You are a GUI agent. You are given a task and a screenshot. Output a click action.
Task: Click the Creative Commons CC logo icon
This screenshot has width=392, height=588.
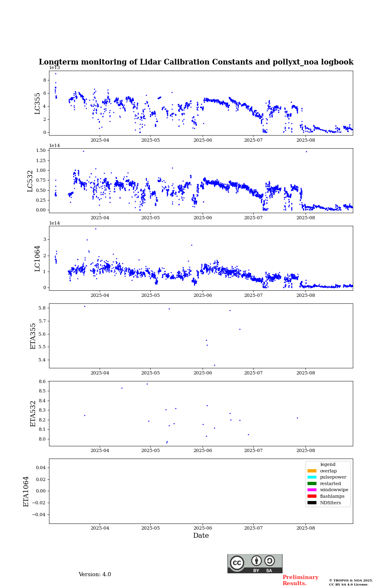coord(237,563)
